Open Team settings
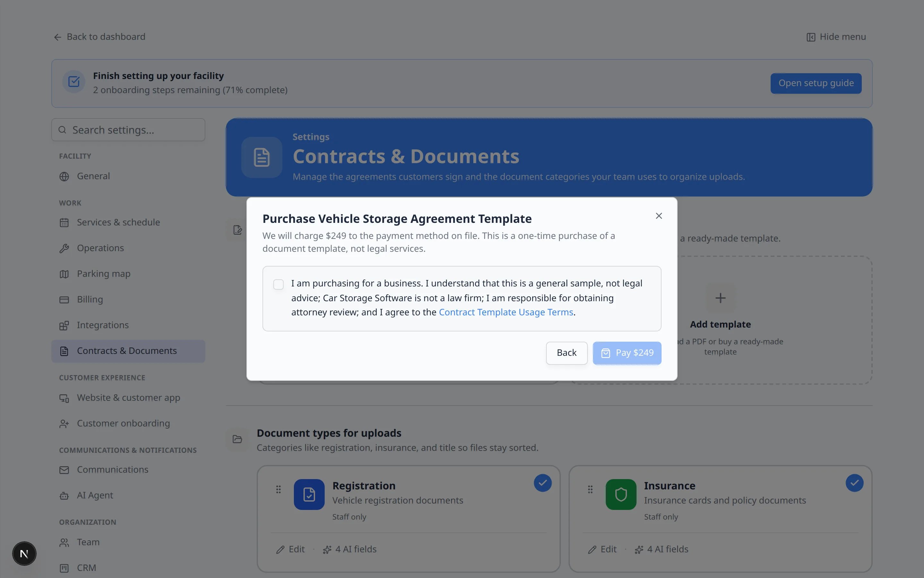 pos(128,542)
